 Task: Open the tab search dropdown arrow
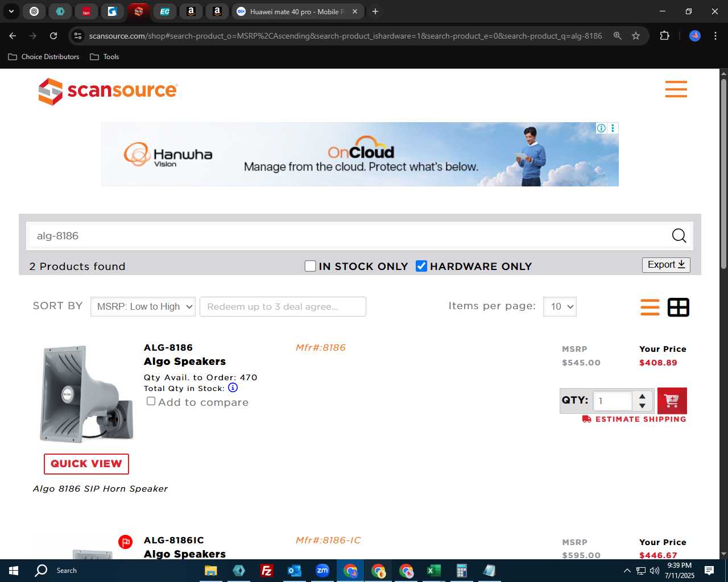[11, 11]
